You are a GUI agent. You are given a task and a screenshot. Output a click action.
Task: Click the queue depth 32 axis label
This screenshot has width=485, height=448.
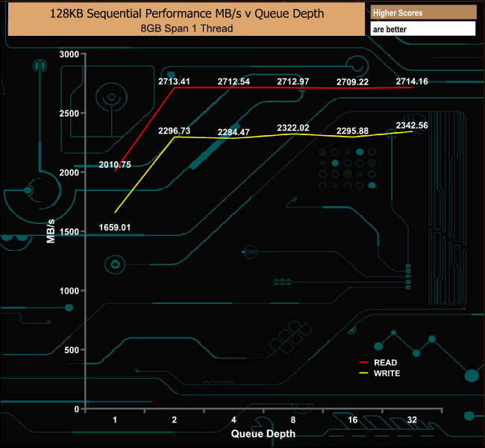(x=412, y=420)
